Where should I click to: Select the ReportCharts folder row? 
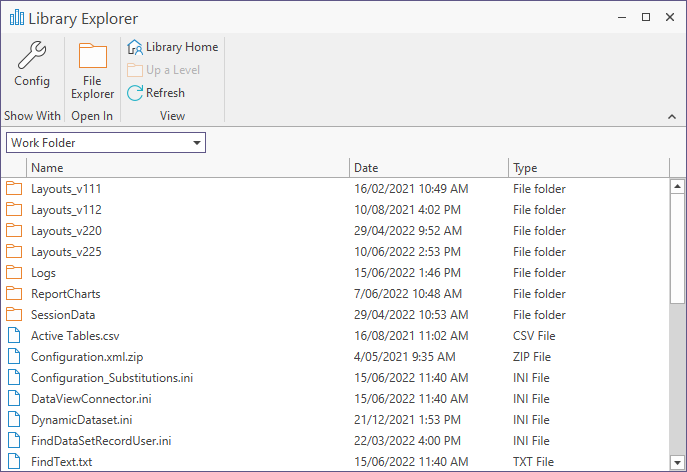[335, 294]
